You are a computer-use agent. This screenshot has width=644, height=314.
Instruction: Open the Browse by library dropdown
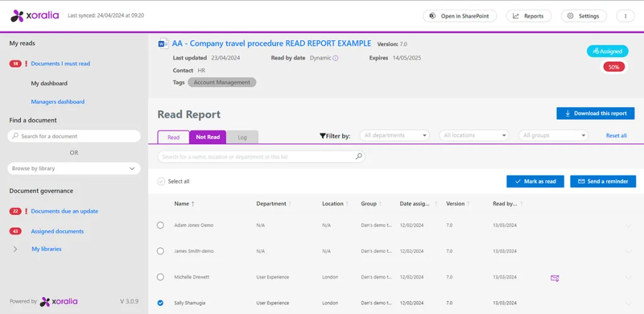tap(74, 169)
